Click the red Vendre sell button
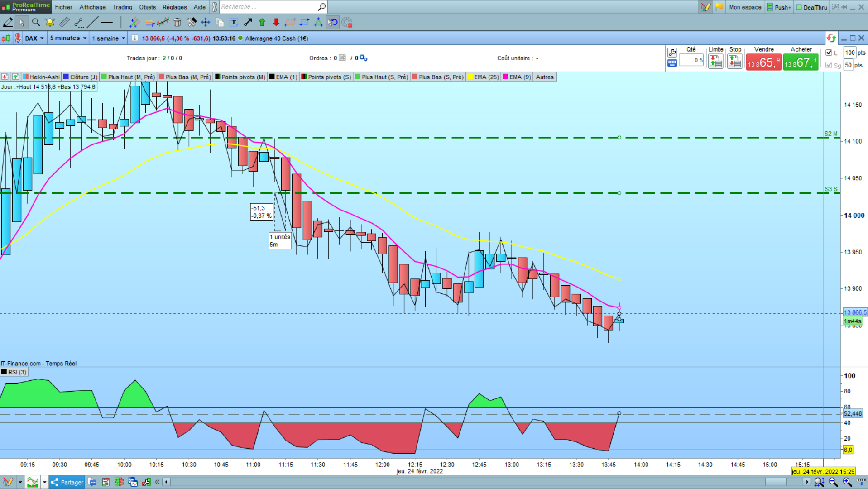This screenshot has width=868, height=489. click(763, 62)
